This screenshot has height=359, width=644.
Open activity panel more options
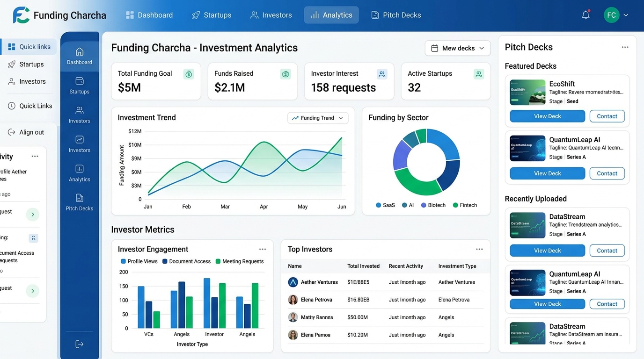35,156
